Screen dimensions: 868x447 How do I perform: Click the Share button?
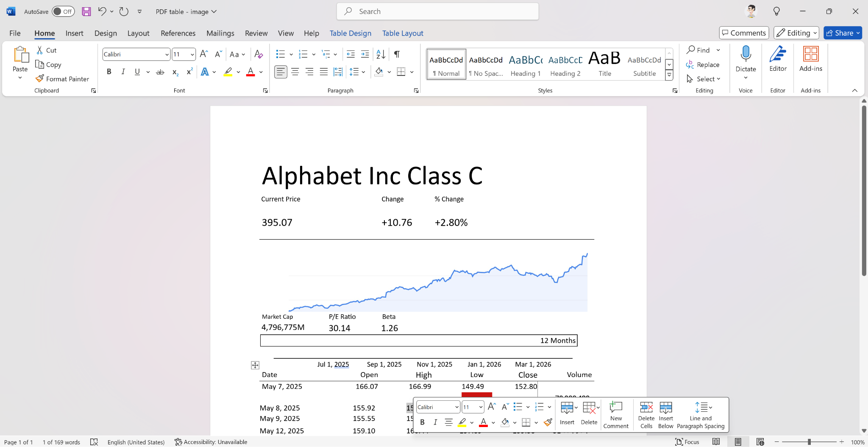point(843,33)
